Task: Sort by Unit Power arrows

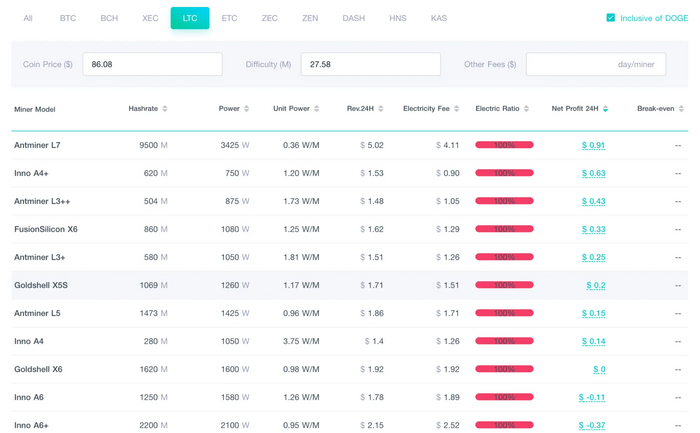Action: [x=318, y=108]
